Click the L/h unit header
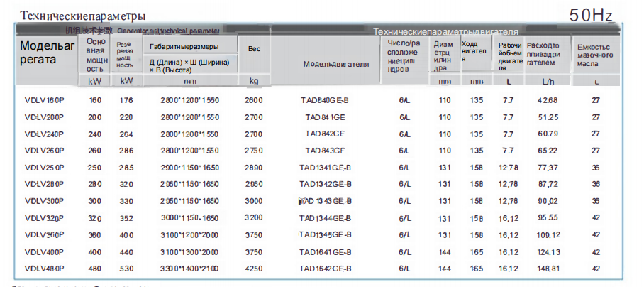644x287 pixels. click(548, 82)
